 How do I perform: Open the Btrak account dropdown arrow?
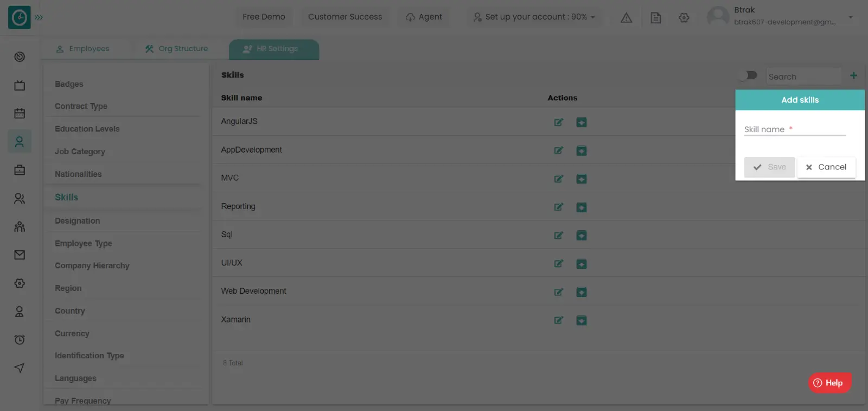click(x=851, y=17)
